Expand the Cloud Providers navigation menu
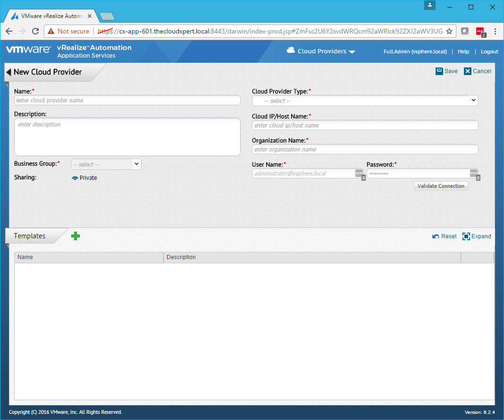 [x=321, y=51]
